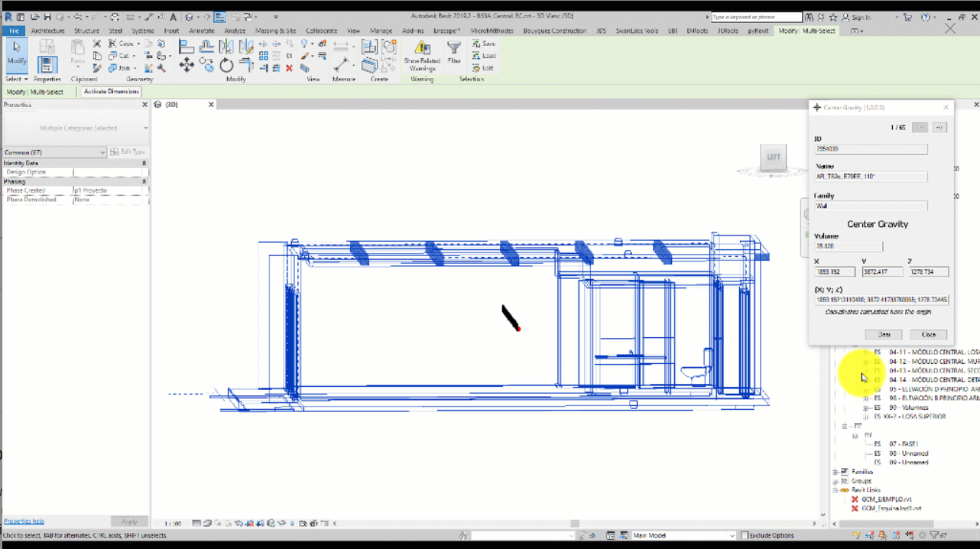Screen dimensions: 980x549
Task: Open the File menu
Action: (x=13, y=31)
